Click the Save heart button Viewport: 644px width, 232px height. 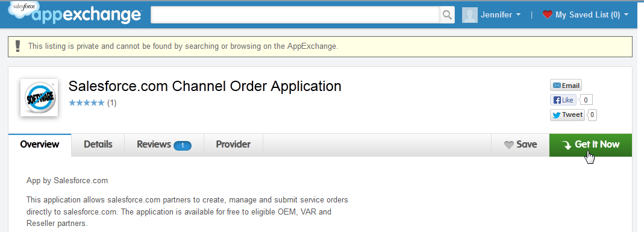coord(521,145)
